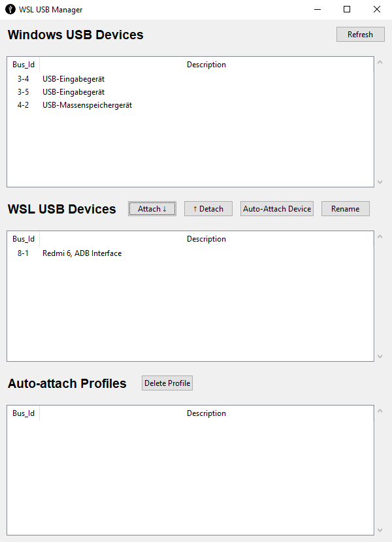392x542 pixels.
Task: Click Description header in Windows USB list
Action: coord(206,65)
